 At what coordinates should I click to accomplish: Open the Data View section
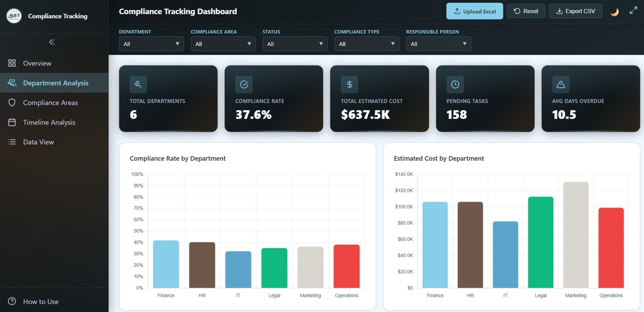pyautogui.click(x=38, y=142)
